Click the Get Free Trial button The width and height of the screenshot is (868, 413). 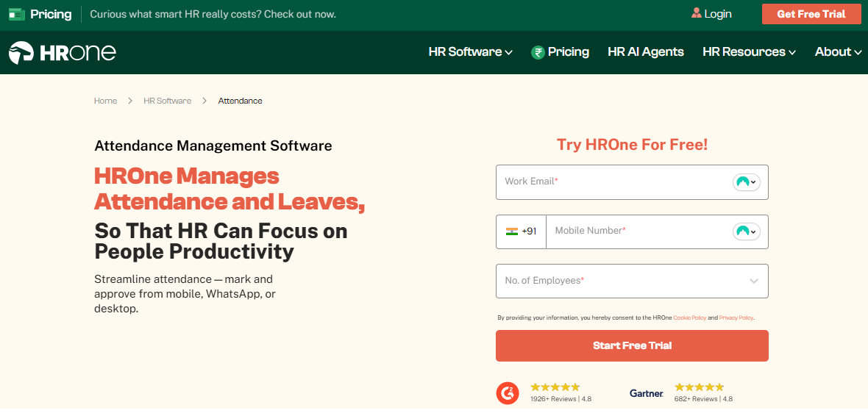(x=811, y=14)
